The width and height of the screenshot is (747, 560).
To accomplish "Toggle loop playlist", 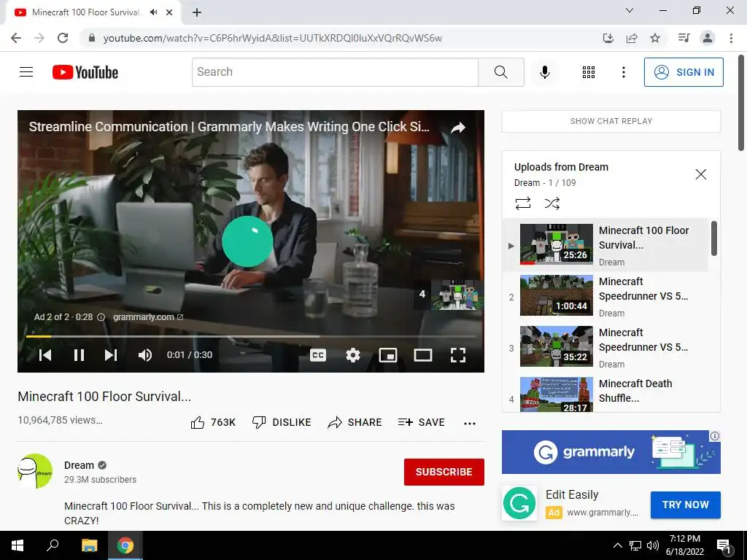I will pyautogui.click(x=522, y=204).
